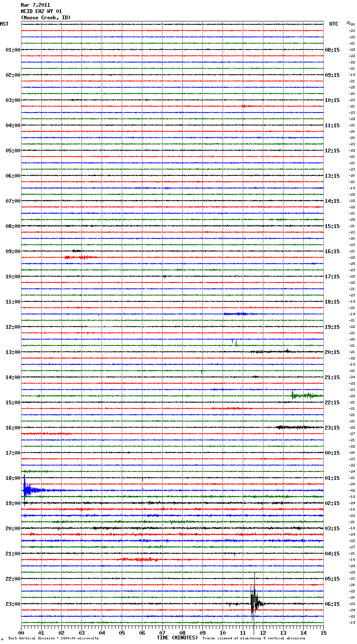357x644 pixels.
Task: Click the MST time zone label
Action: point(4,24)
